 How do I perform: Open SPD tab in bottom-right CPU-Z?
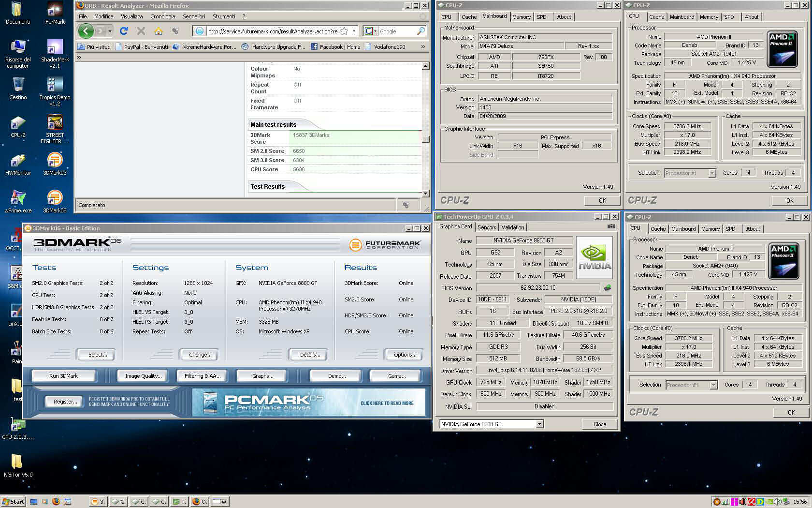(x=730, y=229)
